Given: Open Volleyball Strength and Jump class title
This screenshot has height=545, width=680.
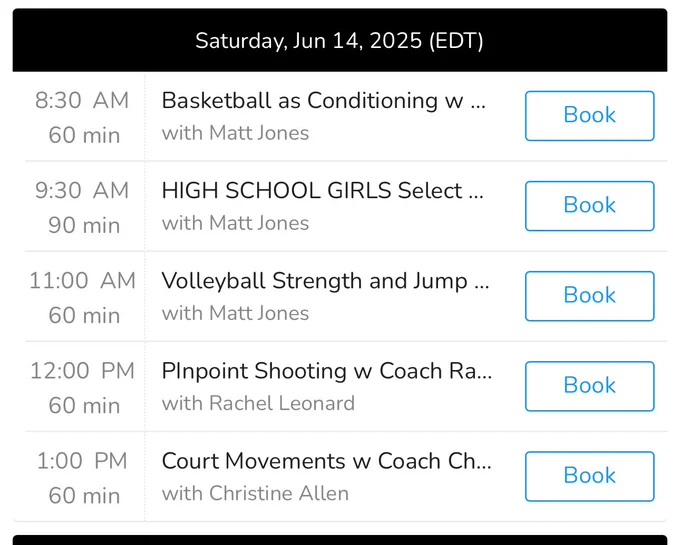Looking at the screenshot, I should tap(325, 281).
